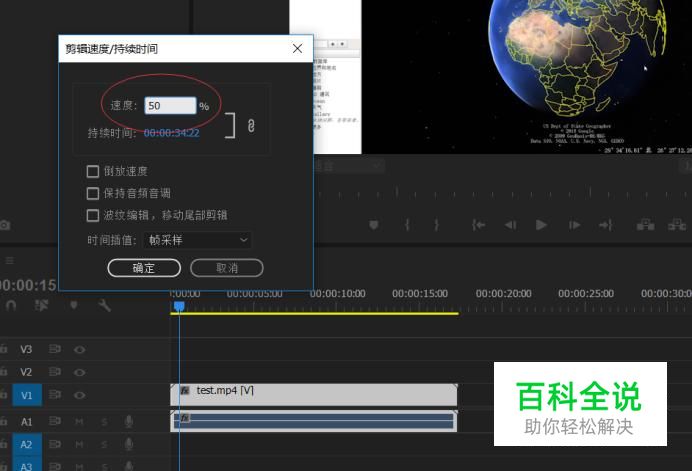692x471 pixels.
Task: Click the 持续时间 value 00:00:34:22
Action: [172, 133]
